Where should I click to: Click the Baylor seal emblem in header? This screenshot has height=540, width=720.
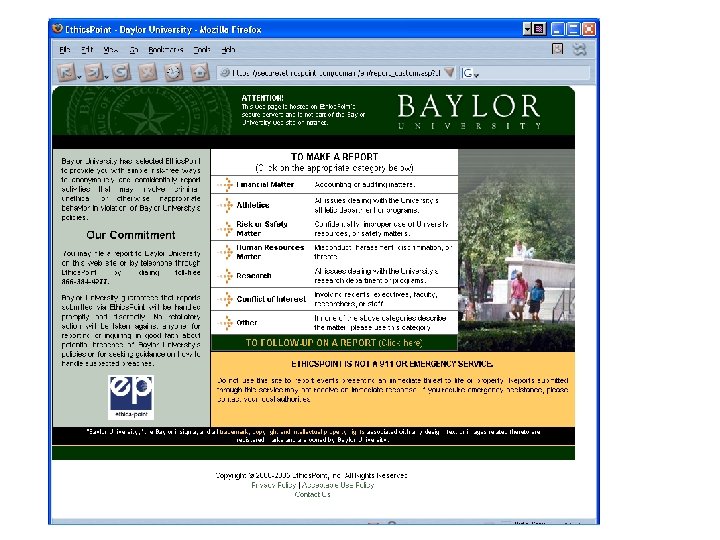[x=149, y=111]
